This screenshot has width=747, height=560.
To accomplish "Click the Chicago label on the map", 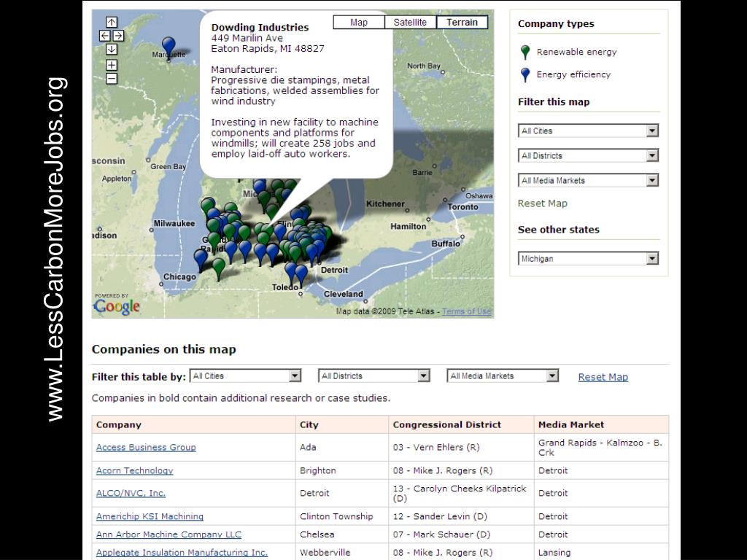I will tap(179, 276).
